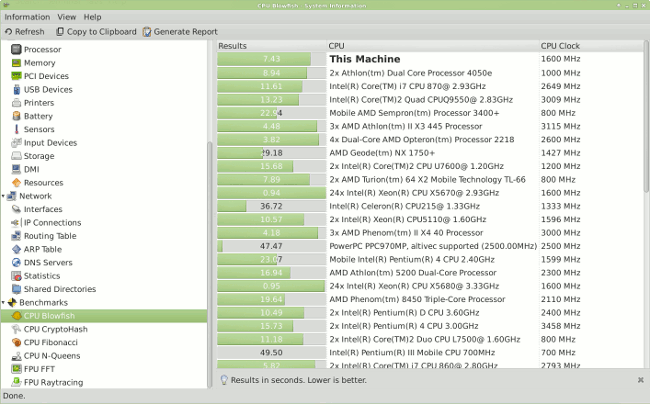This screenshot has height=404, width=650.
Task: Select the Core2 Duo L7500 row
Action: click(x=430, y=339)
